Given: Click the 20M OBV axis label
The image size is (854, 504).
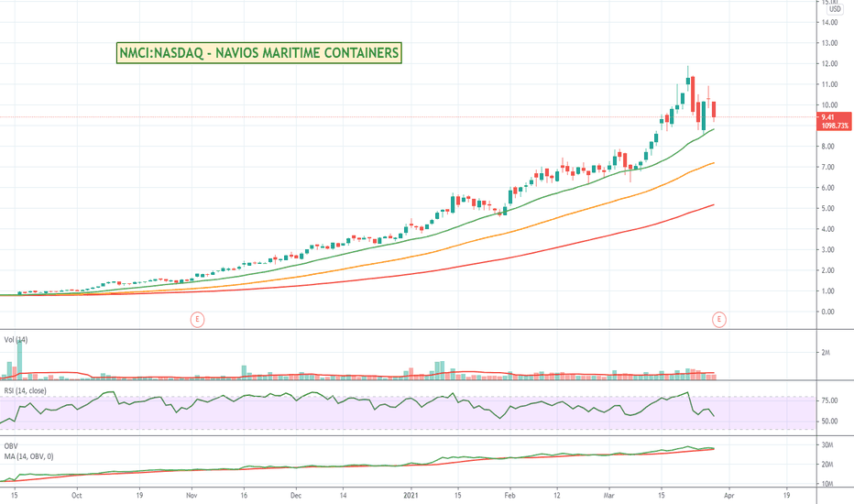Looking at the screenshot, I should 827,465.
